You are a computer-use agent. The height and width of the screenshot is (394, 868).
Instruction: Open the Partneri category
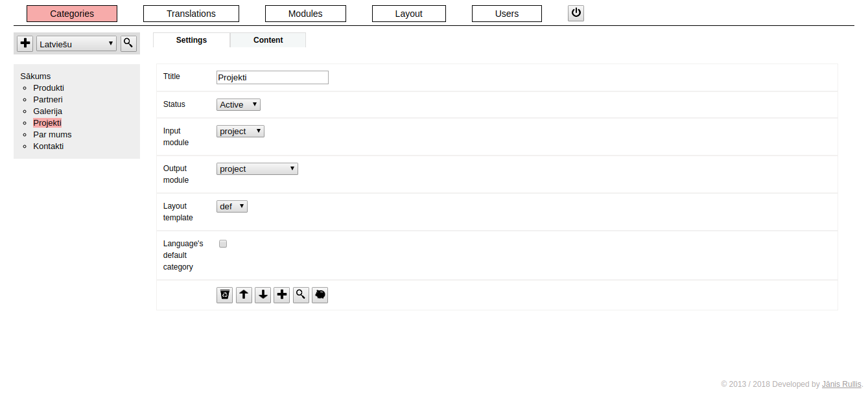[48, 99]
